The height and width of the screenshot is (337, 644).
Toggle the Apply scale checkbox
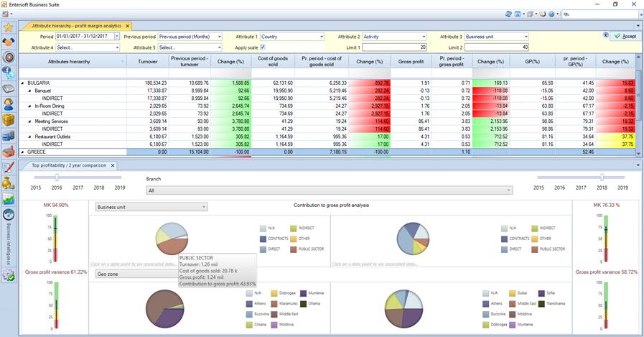[x=262, y=47]
